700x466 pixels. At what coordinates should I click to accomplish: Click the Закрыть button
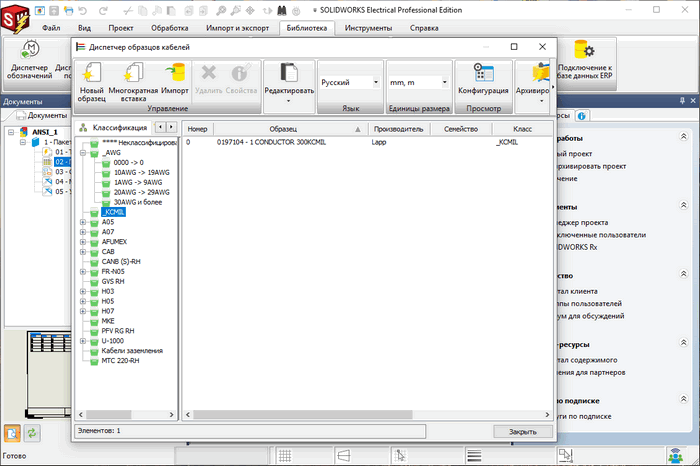click(x=523, y=432)
